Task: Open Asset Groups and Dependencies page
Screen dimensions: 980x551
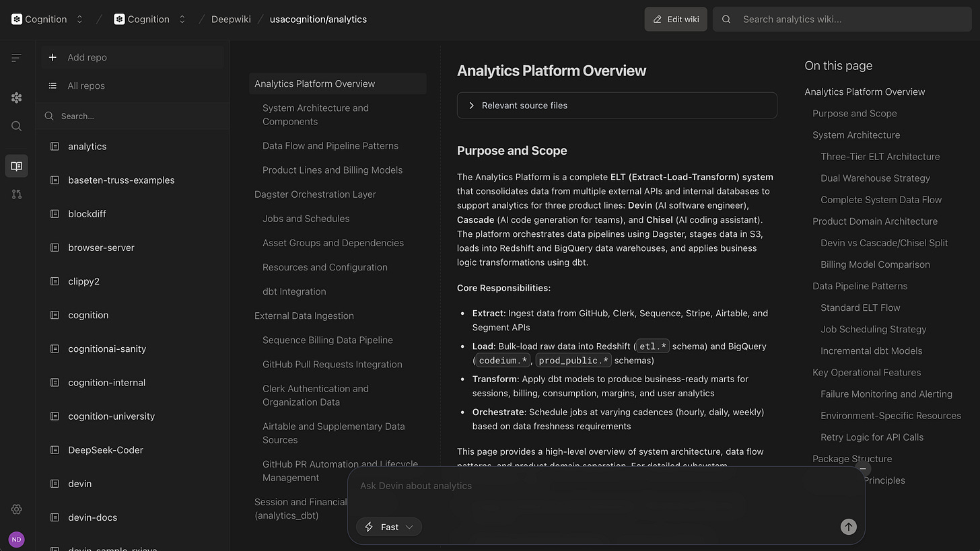Action: (333, 243)
